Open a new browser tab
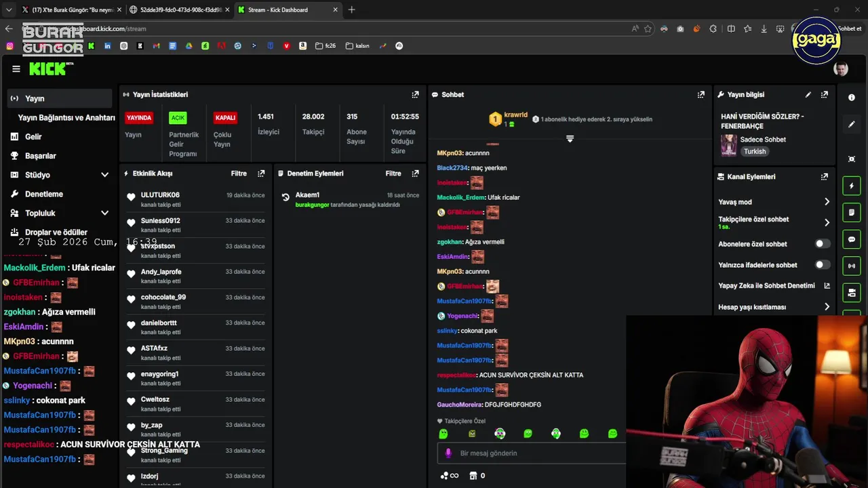The width and height of the screenshot is (868, 488). click(x=351, y=9)
